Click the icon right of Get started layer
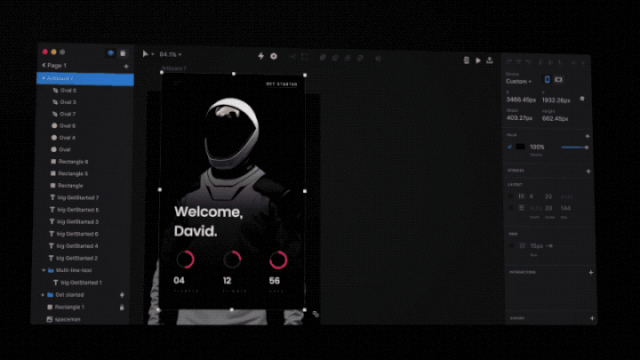640x360 pixels. tap(122, 295)
